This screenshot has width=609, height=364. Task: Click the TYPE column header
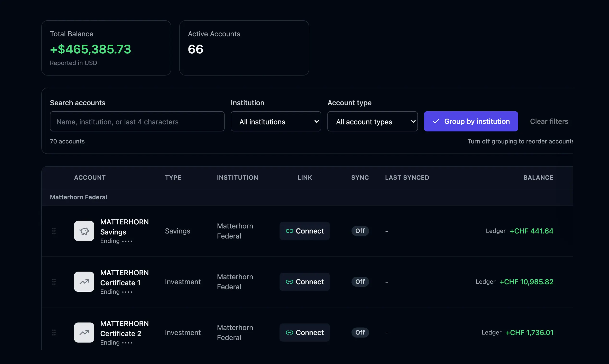point(173,178)
